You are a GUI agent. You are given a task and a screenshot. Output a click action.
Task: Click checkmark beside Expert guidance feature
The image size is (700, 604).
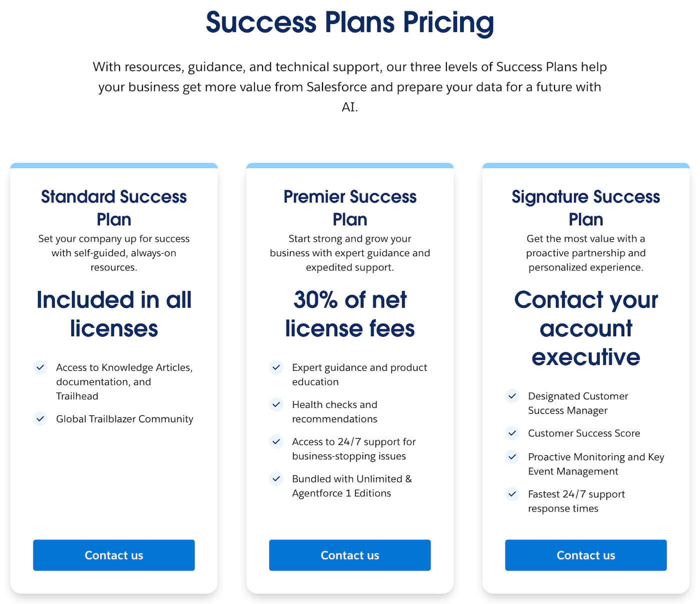click(x=276, y=367)
